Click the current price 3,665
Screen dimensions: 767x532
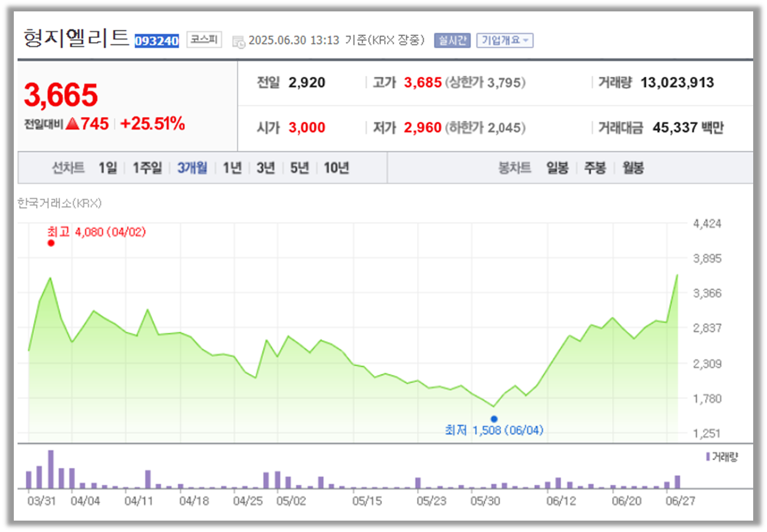[61, 95]
